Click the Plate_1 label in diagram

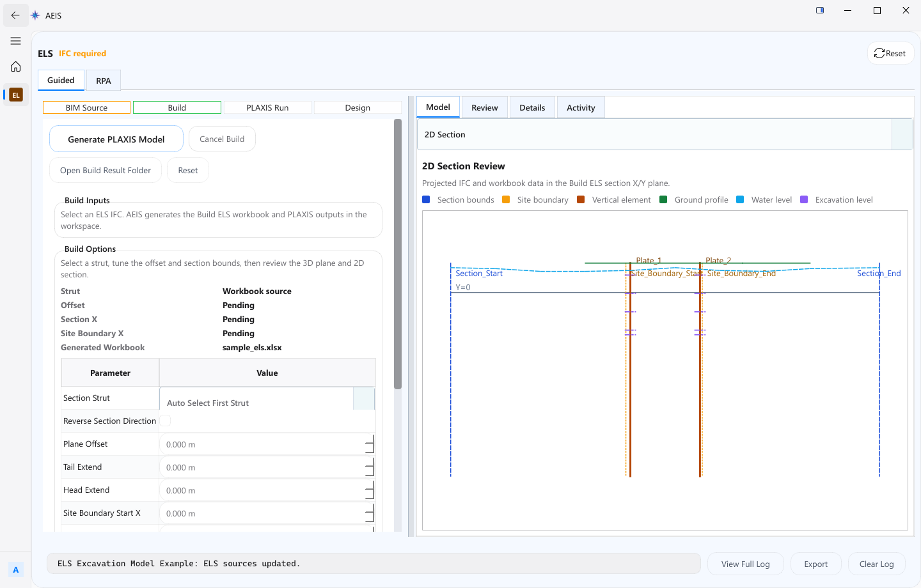coord(649,260)
